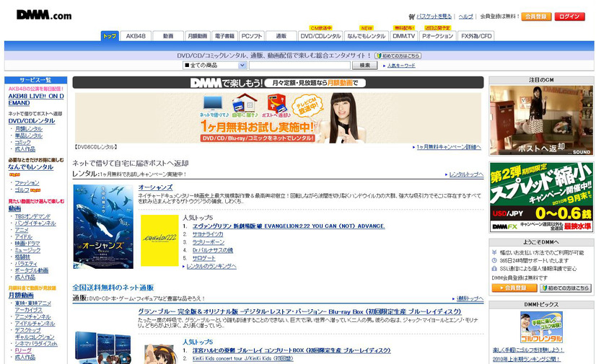Open the ヘルプ link
The height and width of the screenshot is (364, 596).
point(465,17)
